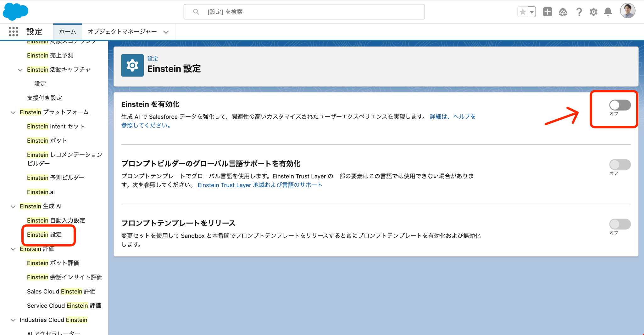The image size is (644, 335).
Task: Open Sales Cloud Einstein 評価
Action: coord(61,292)
